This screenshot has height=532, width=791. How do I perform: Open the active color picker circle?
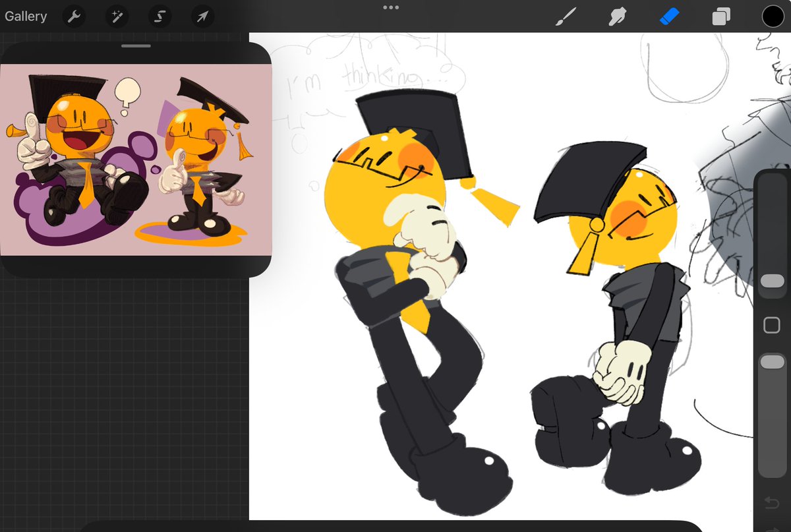pos(773,16)
